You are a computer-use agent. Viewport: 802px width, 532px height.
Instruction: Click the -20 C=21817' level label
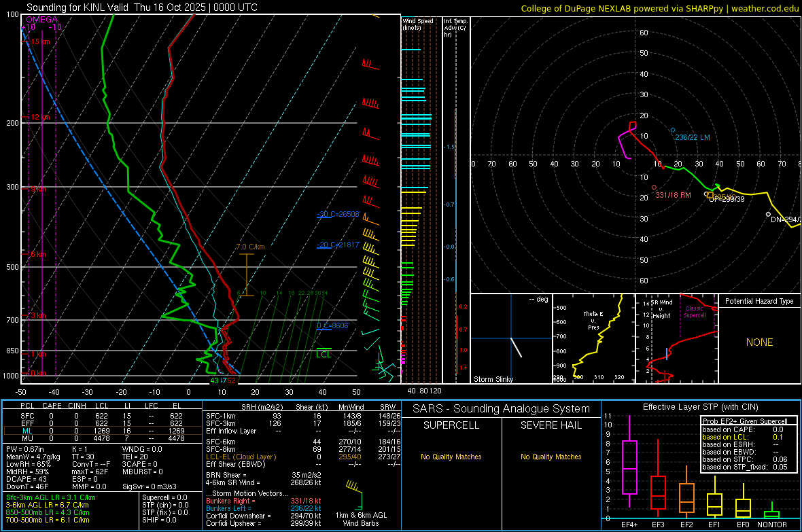338,245
